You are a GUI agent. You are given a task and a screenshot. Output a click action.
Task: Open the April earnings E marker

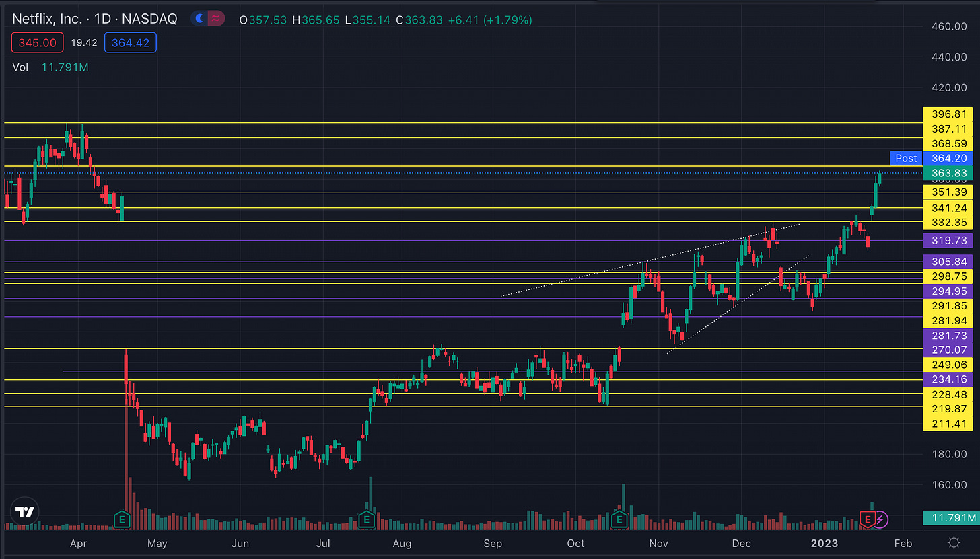[122, 519]
